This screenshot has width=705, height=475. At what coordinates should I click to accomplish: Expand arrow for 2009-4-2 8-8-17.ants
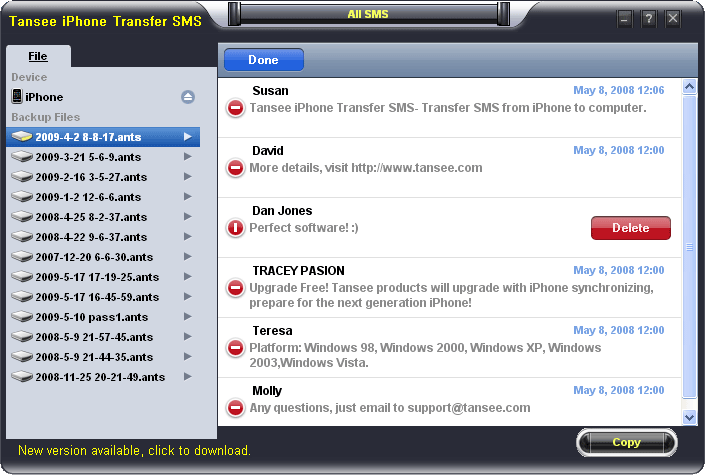click(188, 136)
